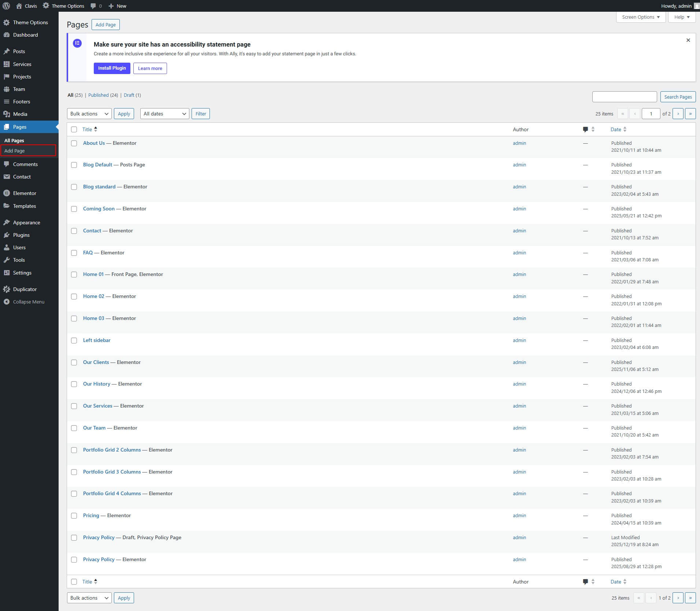
Task: Open the top Bulk actions dropdown
Action: (x=89, y=114)
